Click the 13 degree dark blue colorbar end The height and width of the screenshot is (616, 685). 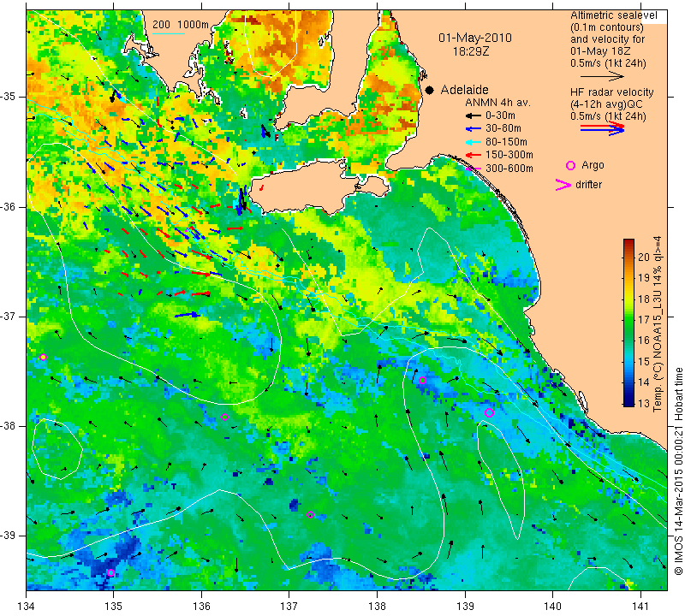pyautogui.click(x=628, y=401)
